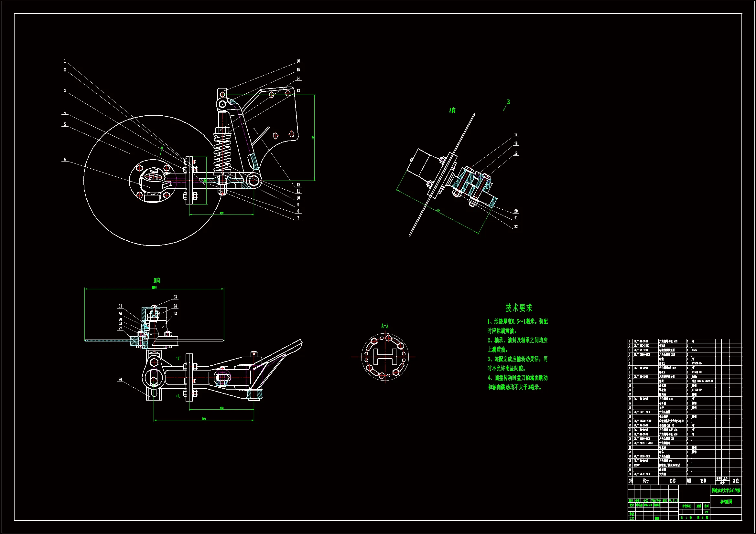Click balloon number 22 label
This screenshot has height=534, width=756.
(516, 226)
